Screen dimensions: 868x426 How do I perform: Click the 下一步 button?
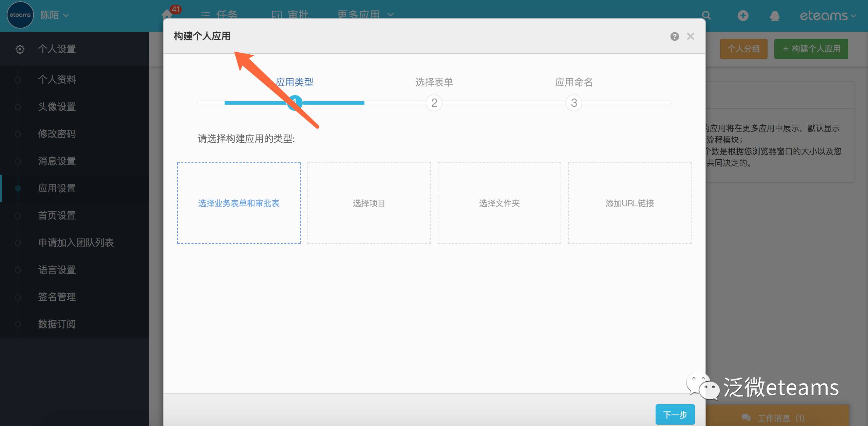[675, 414]
